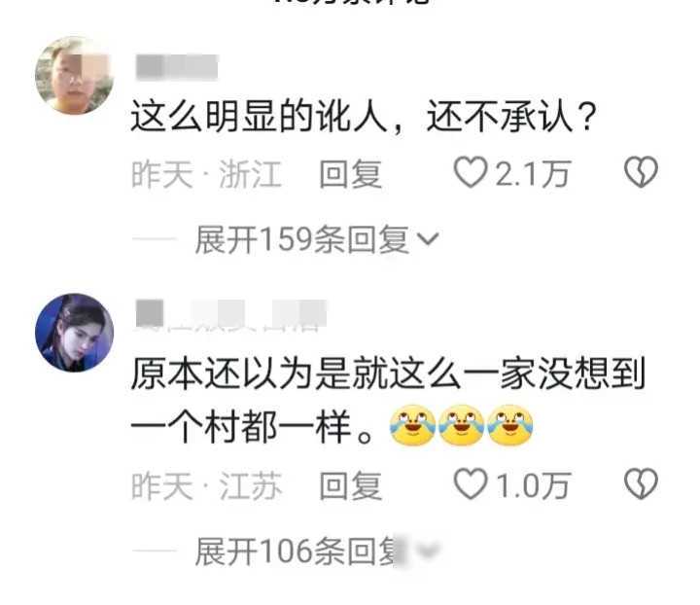Open the first commenter's blurred username
Image resolution: width=700 pixels, height=605 pixels.
tap(177, 67)
